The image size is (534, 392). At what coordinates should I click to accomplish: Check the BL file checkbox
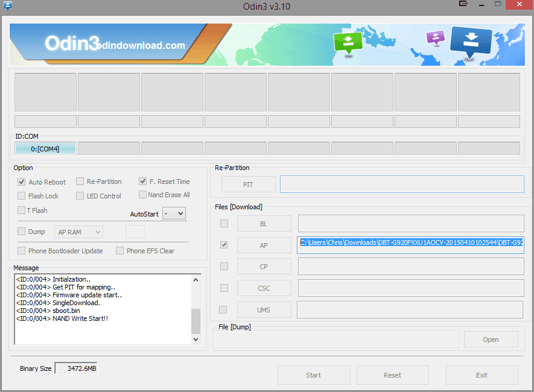pyautogui.click(x=224, y=224)
